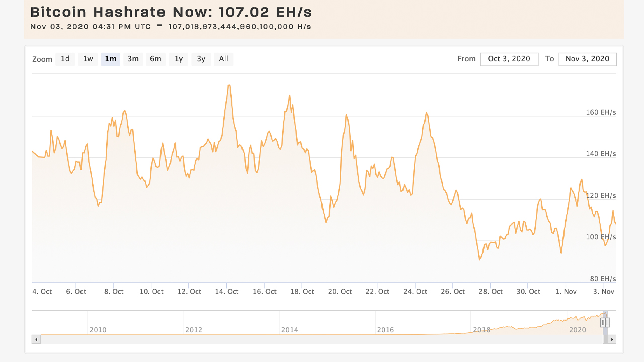This screenshot has width=644, height=362.
Task: Zoom the chart to 1y
Action: point(179,59)
